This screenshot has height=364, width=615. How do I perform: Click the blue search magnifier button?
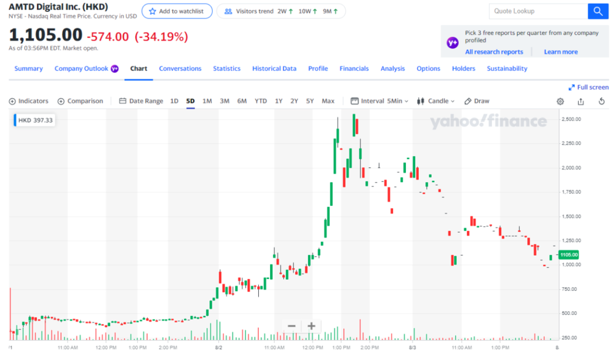[598, 11]
